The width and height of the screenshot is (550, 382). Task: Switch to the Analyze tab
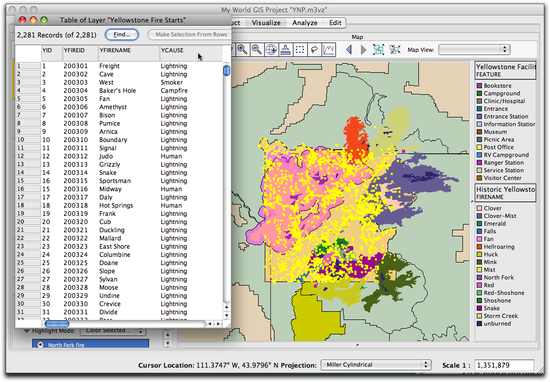coord(305,23)
